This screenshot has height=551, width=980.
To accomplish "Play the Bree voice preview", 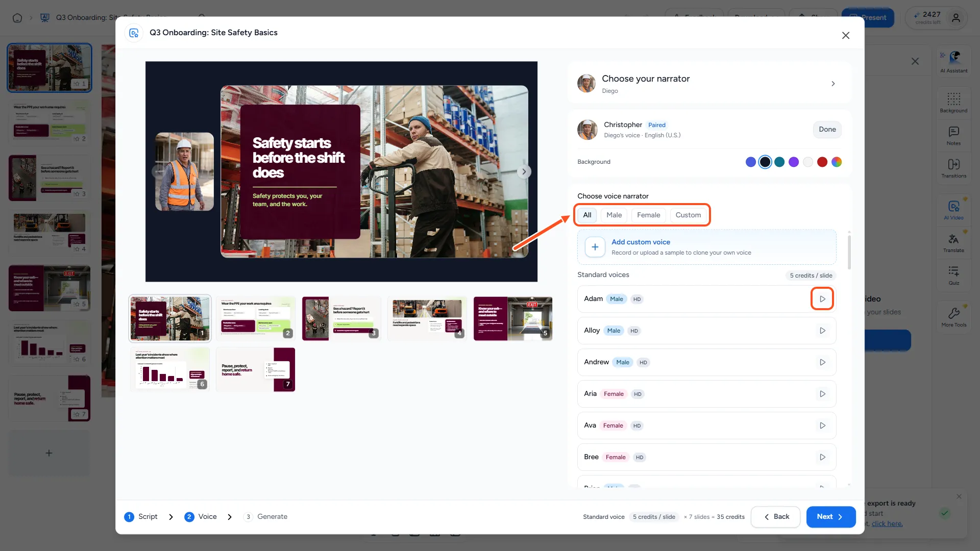I will [822, 457].
